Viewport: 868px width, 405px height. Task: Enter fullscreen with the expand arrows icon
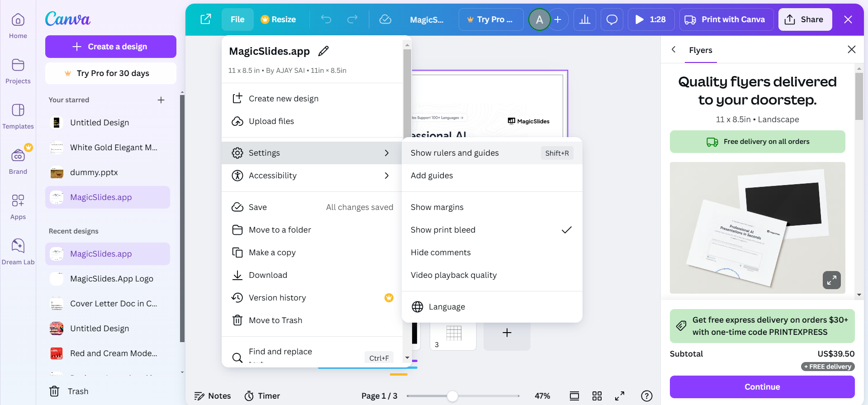[620, 396]
